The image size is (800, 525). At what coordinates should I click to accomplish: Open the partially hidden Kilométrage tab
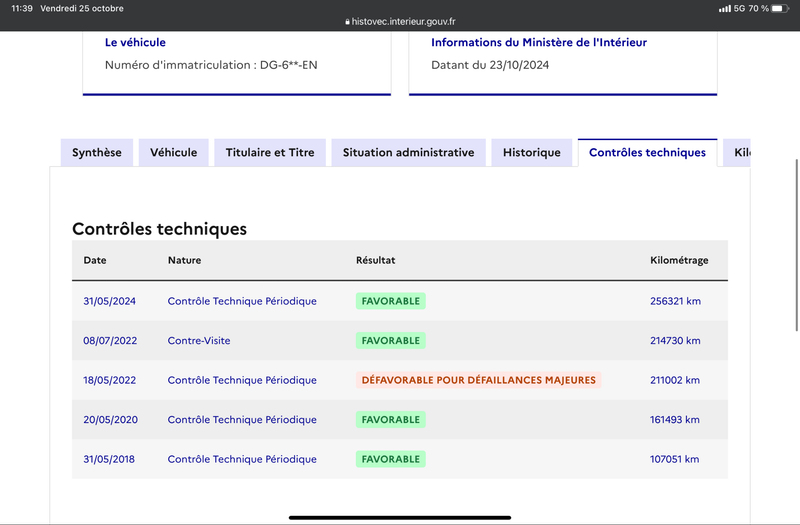click(x=737, y=153)
